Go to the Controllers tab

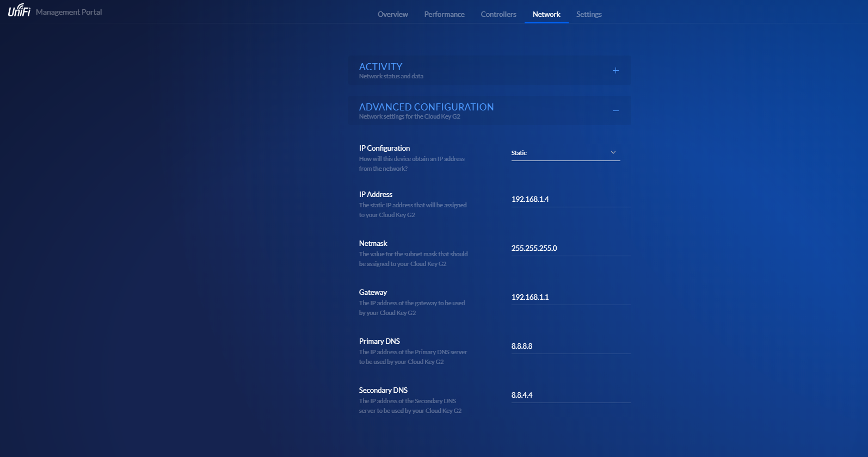pos(498,14)
